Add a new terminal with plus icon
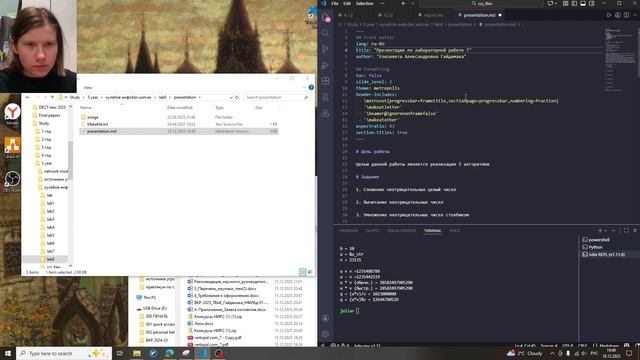Screen dimensions: 640x360 pos(600,231)
